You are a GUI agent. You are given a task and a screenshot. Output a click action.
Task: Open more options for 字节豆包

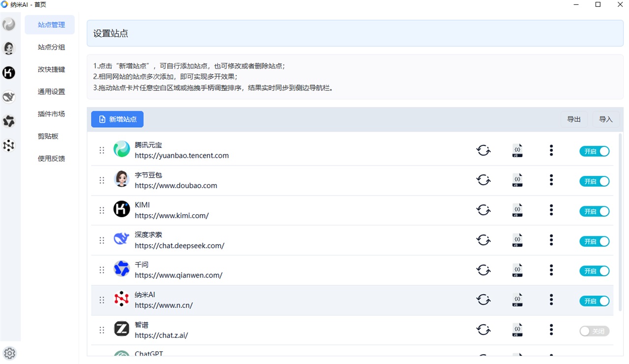(551, 181)
